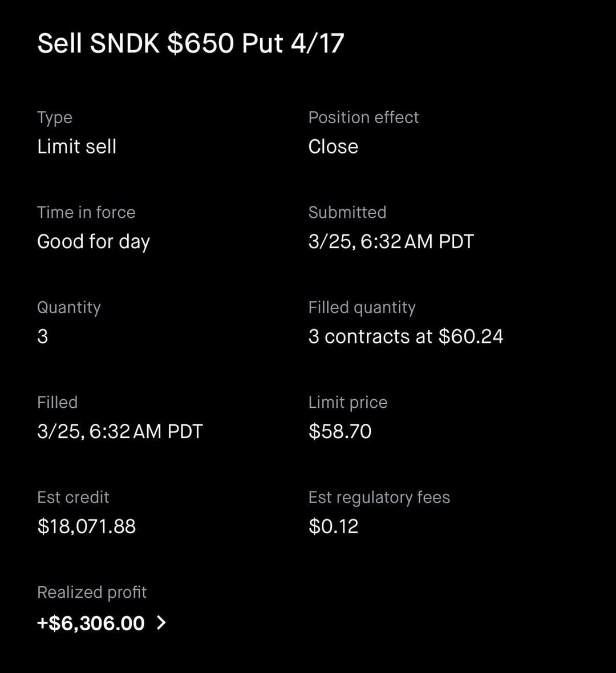Tap the Realized profit label

pos(92,593)
